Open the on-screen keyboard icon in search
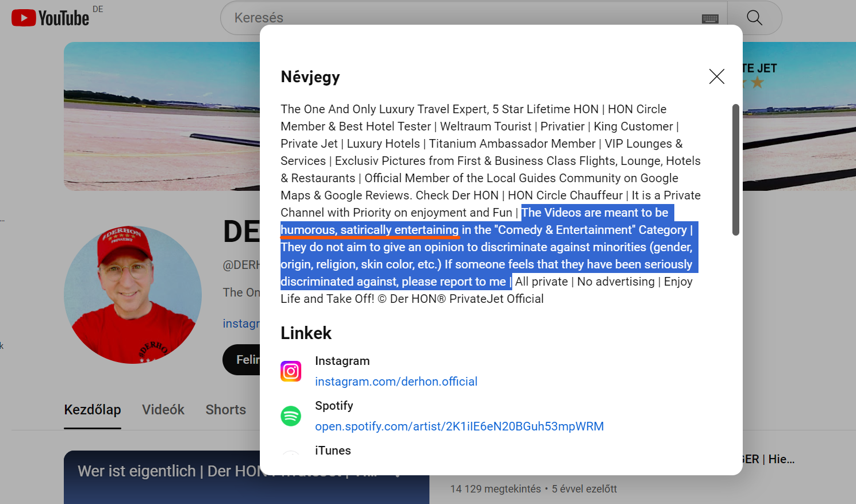Image resolution: width=856 pixels, height=504 pixels. point(710,19)
